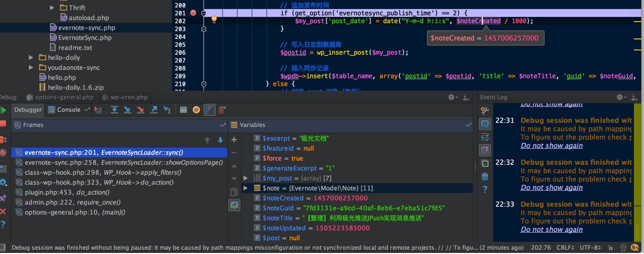
Task: Click the UTF-8 encoding selector
Action: [590, 248]
